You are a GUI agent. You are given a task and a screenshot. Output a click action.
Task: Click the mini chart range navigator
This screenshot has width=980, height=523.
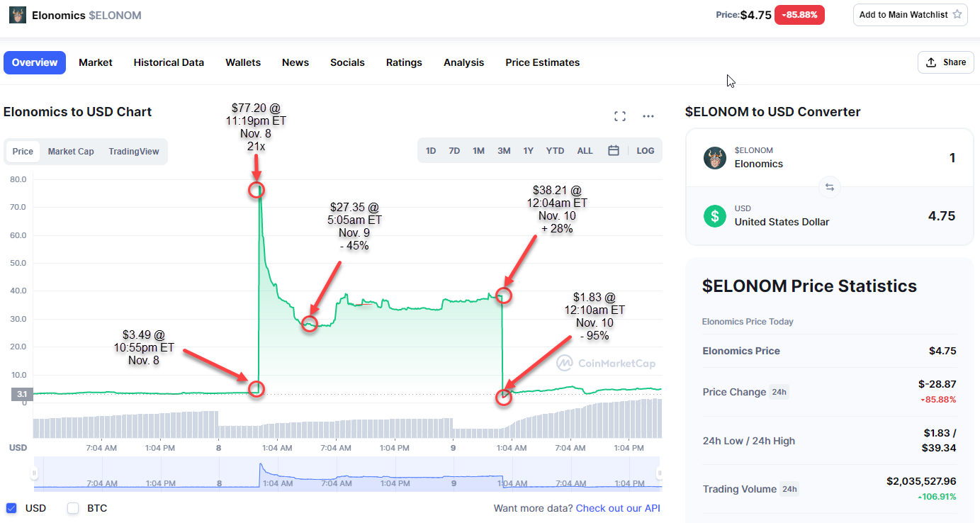click(x=347, y=474)
